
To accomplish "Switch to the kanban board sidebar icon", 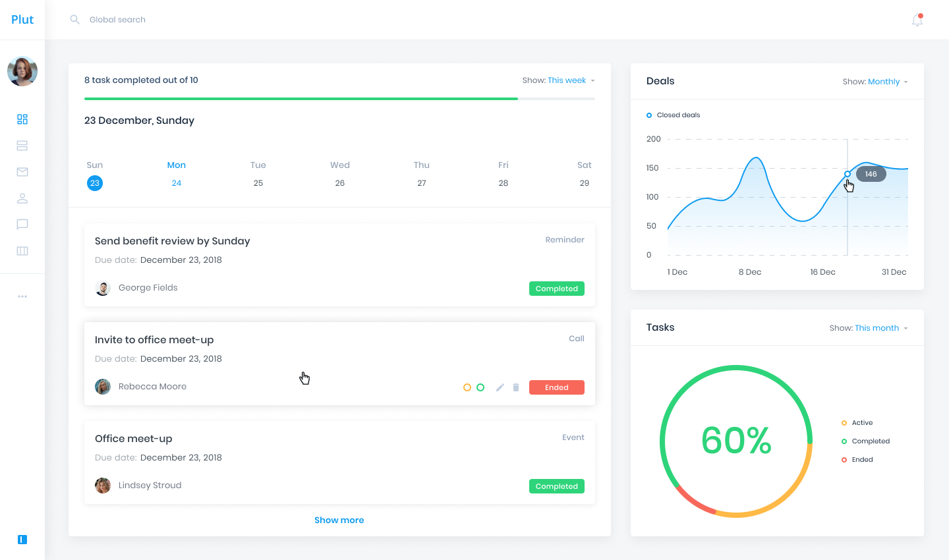I will pos(22,251).
